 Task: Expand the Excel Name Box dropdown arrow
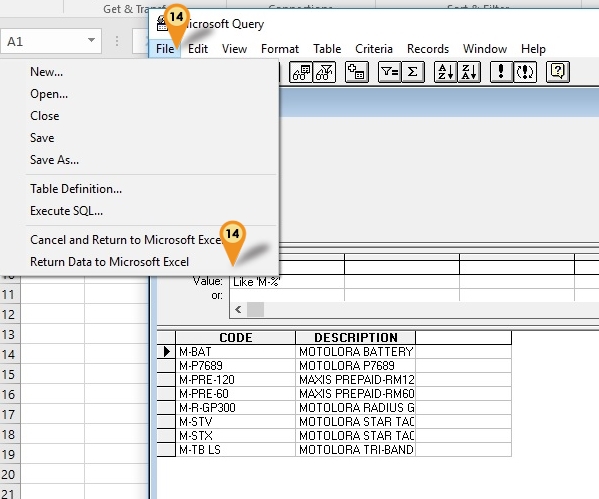point(91,40)
